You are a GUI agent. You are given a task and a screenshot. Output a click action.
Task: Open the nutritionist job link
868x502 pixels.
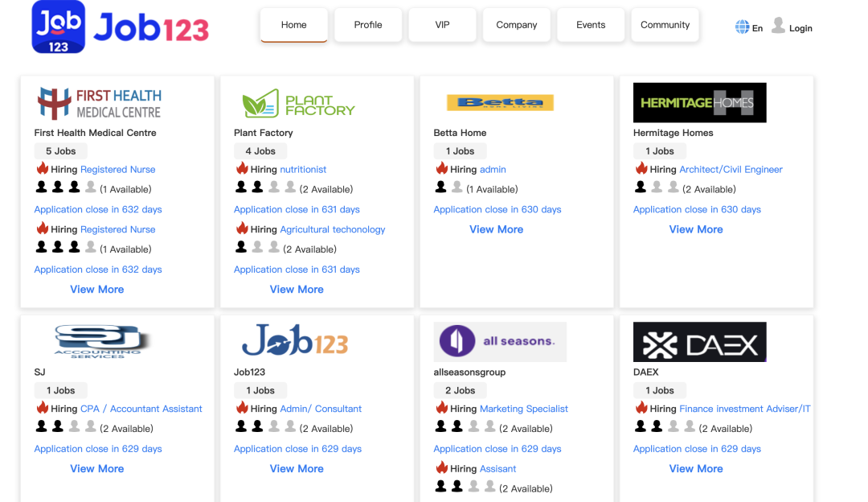pyautogui.click(x=303, y=170)
